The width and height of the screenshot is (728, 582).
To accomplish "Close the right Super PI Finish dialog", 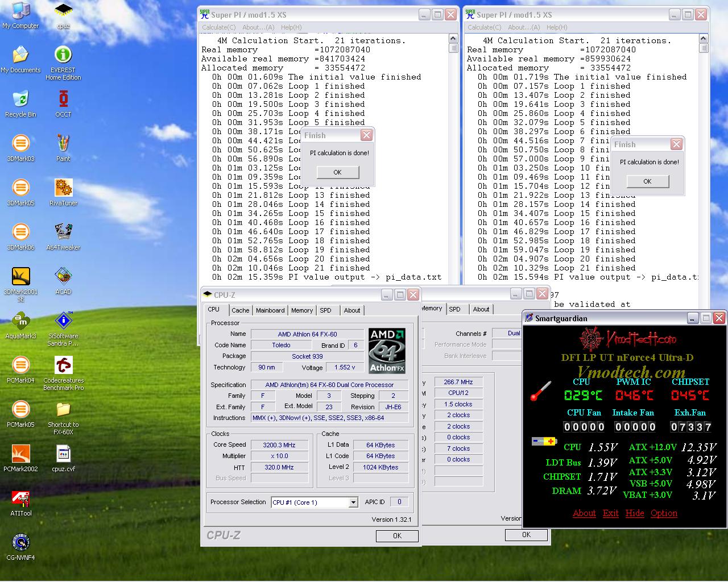I will point(676,144).
